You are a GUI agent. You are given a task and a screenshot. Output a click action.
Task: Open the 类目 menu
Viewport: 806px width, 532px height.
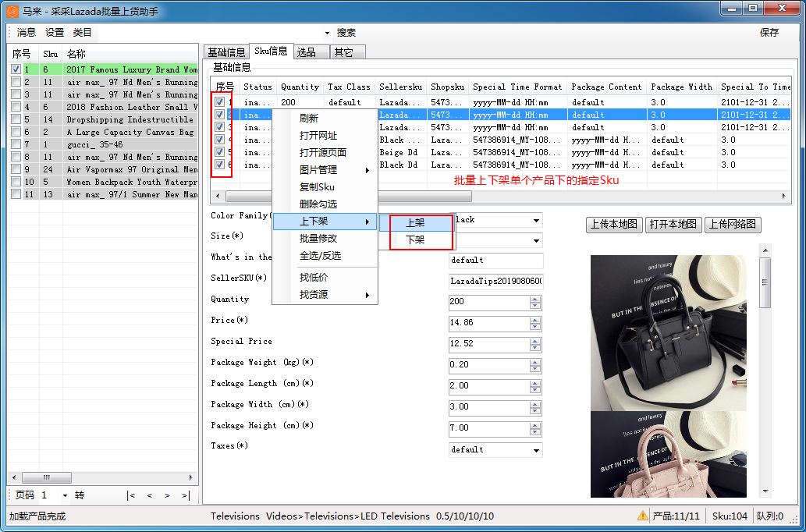(x=82, y=33)
